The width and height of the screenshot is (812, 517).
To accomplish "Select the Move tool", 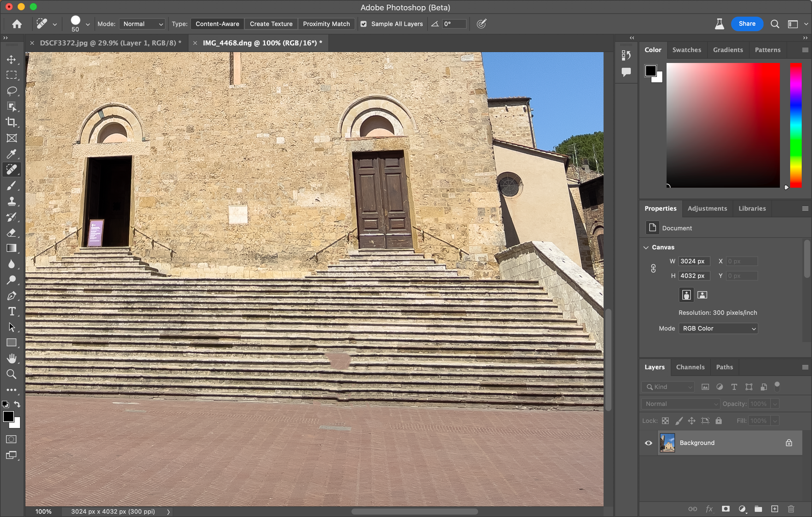I will point(12,60).
